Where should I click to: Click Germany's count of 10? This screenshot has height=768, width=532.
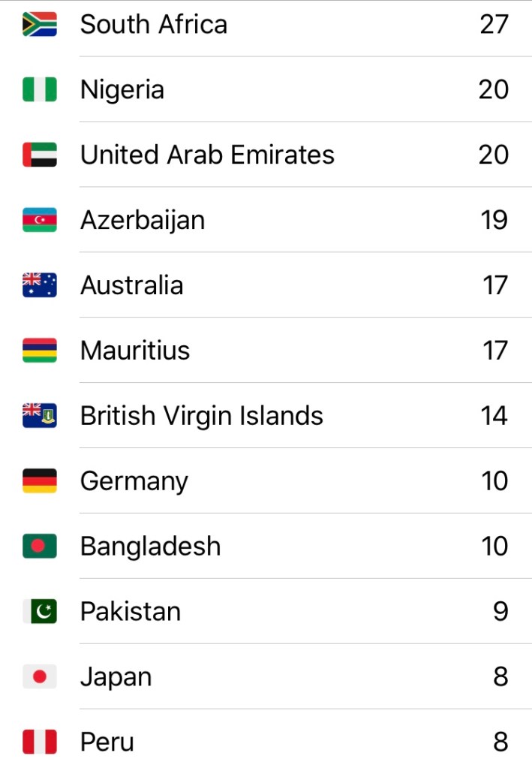pyautogui.click(x=494, y=481)
